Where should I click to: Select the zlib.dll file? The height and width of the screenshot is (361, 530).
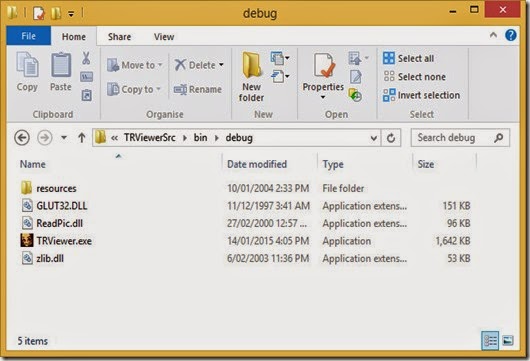[50, 258]
